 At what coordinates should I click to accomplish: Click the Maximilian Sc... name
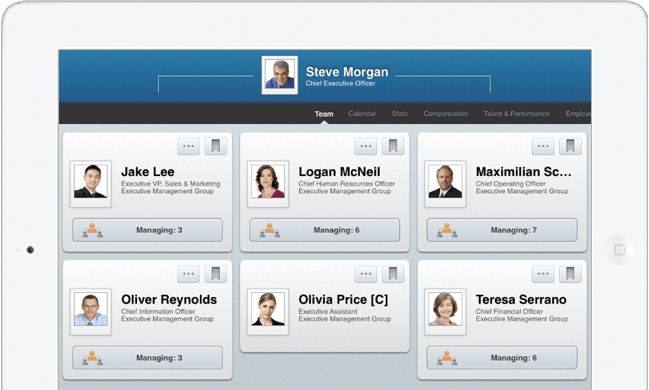pyautogui.click(x=524, y=172)
